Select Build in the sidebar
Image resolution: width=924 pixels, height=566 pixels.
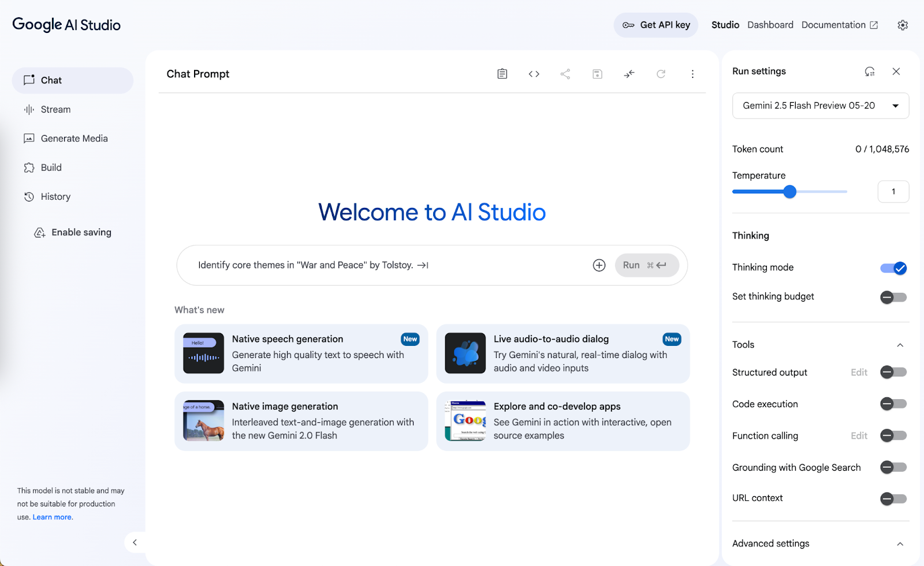coord(73,167)
